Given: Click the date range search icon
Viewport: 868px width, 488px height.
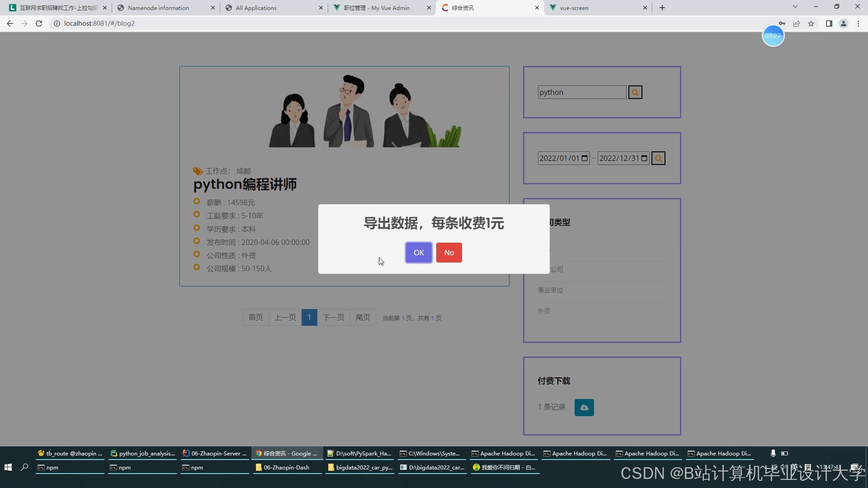Looking at the screenshot, I should 658,158.
